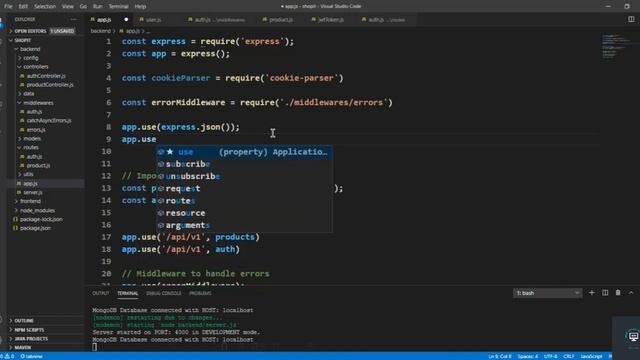Open server.js in the file tree

33,192
